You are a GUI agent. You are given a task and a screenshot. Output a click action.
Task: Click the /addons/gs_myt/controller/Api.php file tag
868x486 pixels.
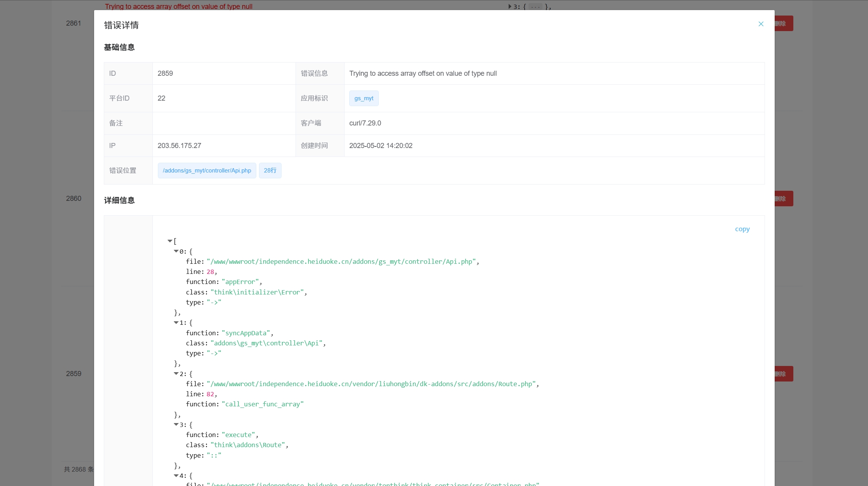coord(207,171)
